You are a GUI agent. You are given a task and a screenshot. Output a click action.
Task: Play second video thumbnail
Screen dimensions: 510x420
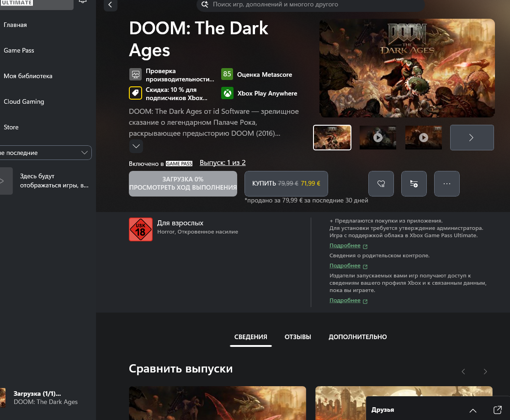(377, 138)
